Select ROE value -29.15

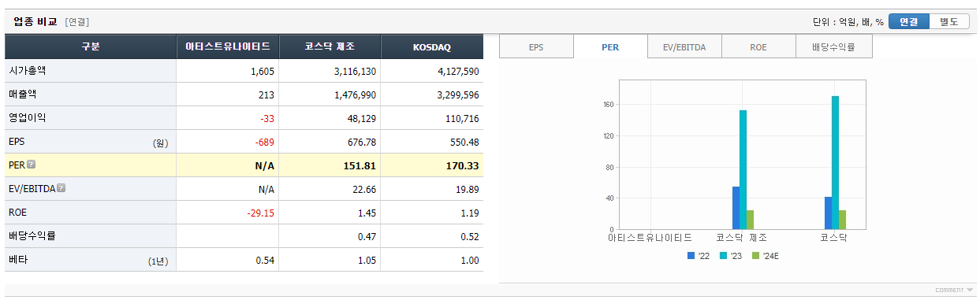point(261,213)
